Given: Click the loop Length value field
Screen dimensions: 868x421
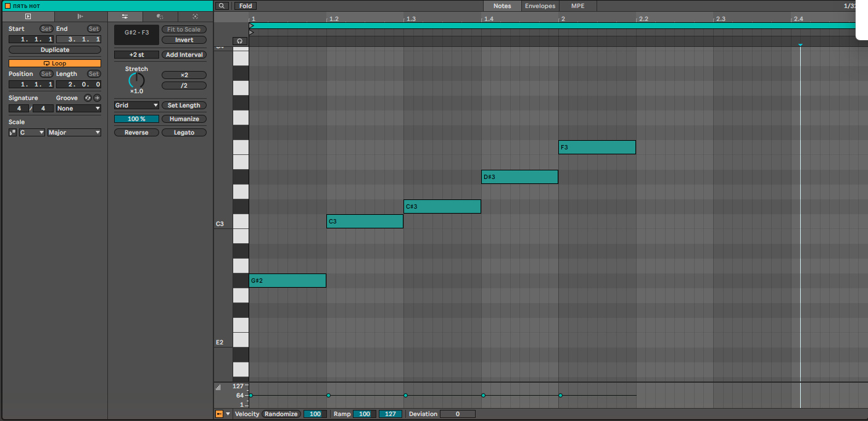Looking at the screenshot, I should point(78,85).
